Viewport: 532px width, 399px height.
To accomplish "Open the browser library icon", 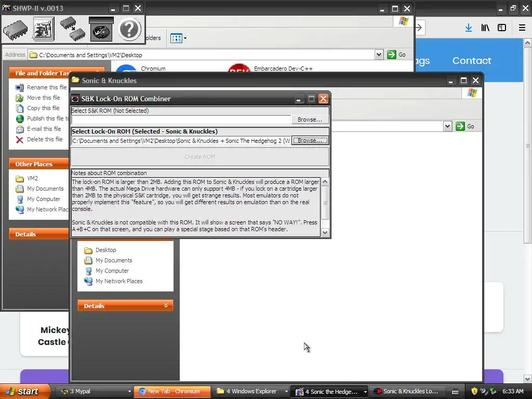I will (x=485, y=28).
